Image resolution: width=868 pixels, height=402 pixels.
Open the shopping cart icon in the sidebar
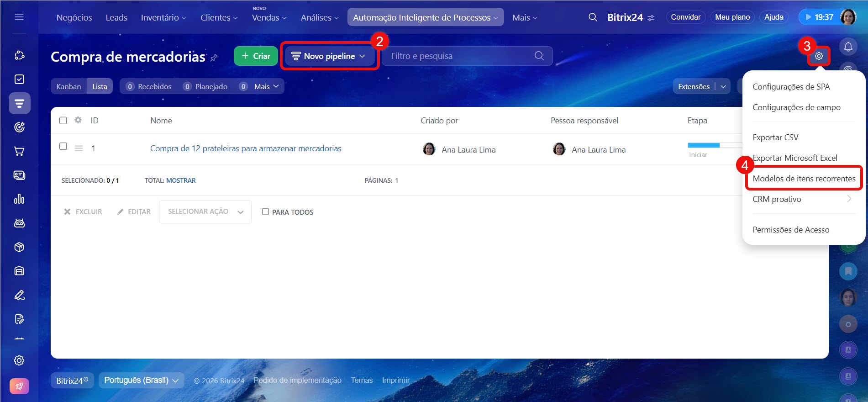pyautogui.click(x=19, y=151)
